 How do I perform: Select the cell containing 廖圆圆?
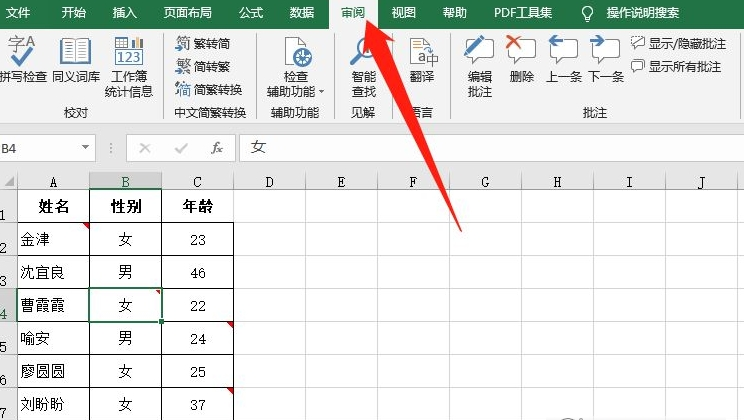(53, 371)
